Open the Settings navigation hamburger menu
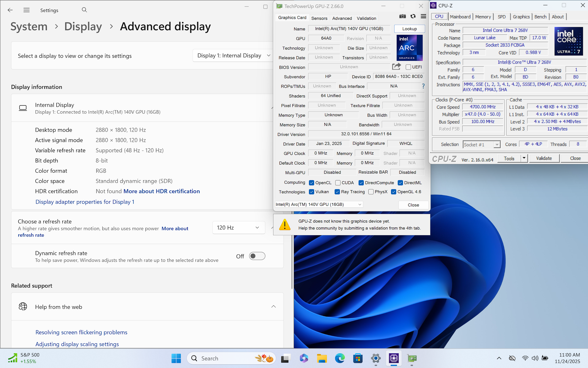Viewport: 588px width, 368px height. 26,10
